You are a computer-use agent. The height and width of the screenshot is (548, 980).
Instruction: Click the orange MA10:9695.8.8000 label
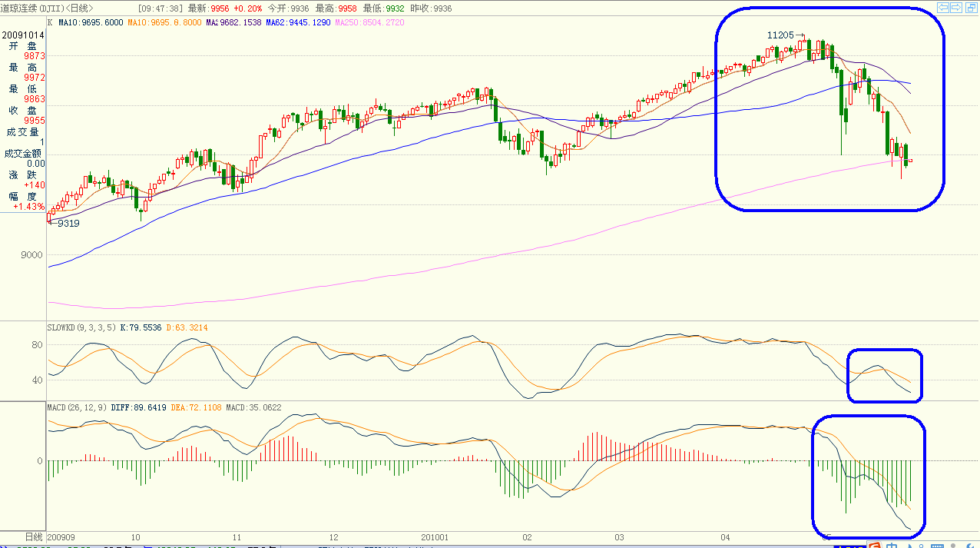pyautogui.click(x=164, y=23)
